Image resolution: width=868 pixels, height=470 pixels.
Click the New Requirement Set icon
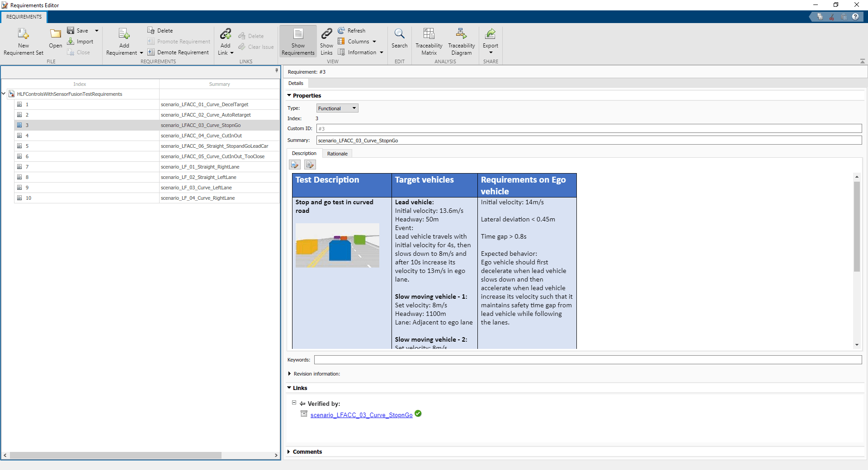tap(23, 34)
